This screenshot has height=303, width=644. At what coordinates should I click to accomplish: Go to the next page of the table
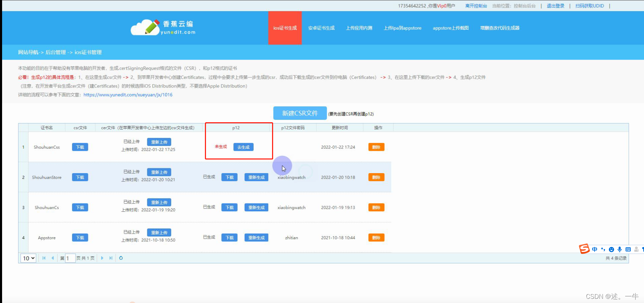(102, 258)
